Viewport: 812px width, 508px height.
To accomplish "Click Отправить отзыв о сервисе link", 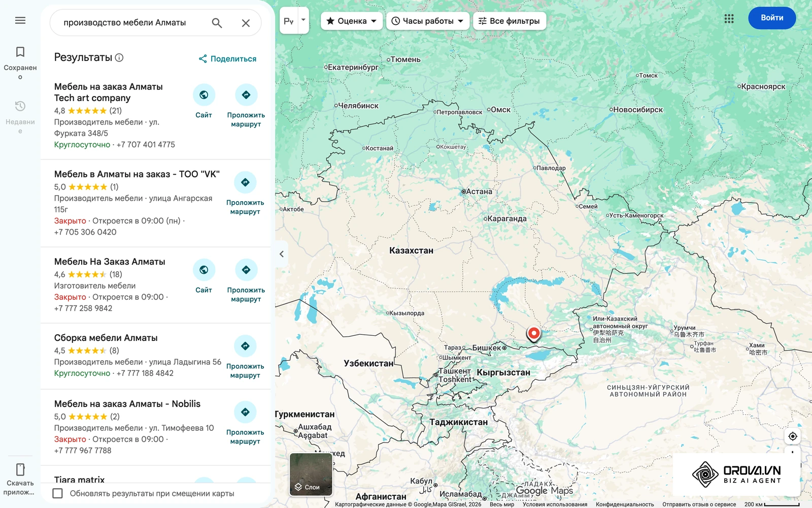I will tap(699, 504).
